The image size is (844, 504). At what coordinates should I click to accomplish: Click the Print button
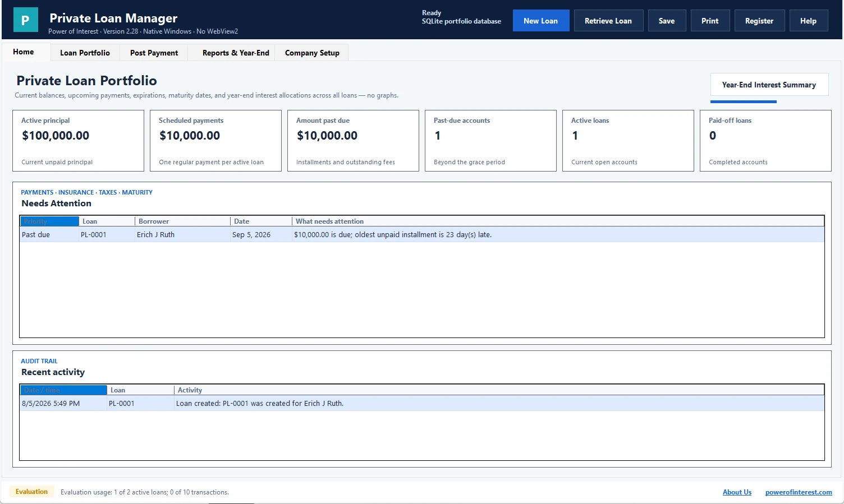[710, 21]
